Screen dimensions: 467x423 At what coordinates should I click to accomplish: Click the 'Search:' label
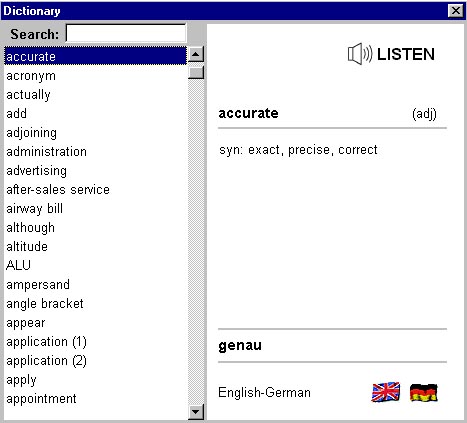point(34,34)
